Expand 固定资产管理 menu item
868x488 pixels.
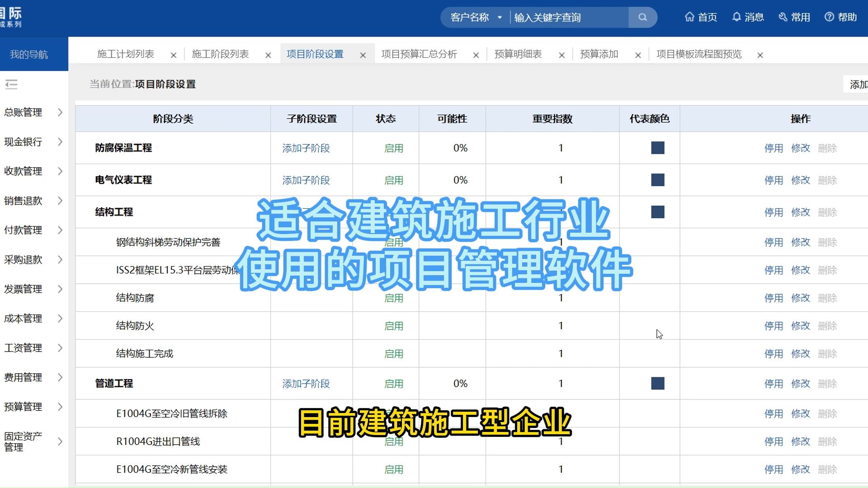point(34,441)
